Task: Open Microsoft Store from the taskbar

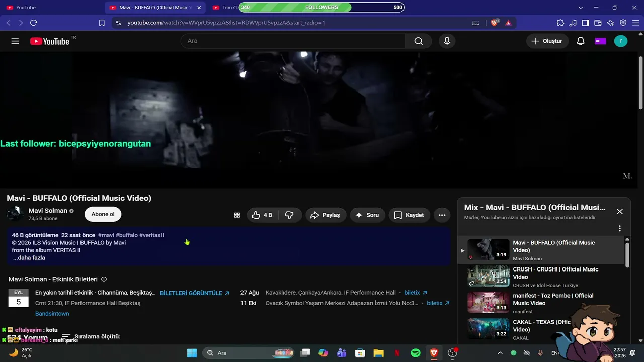Action: 360,353
